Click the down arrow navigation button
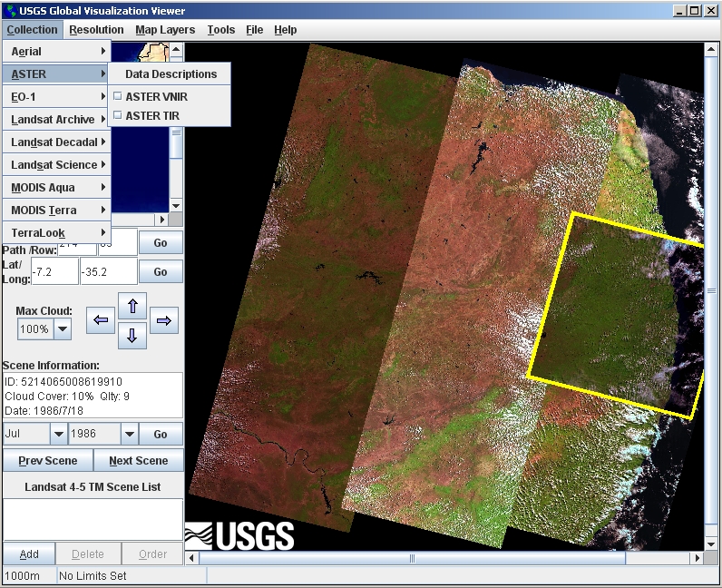This screenshot has height=588, width=722. coord(132,336)
